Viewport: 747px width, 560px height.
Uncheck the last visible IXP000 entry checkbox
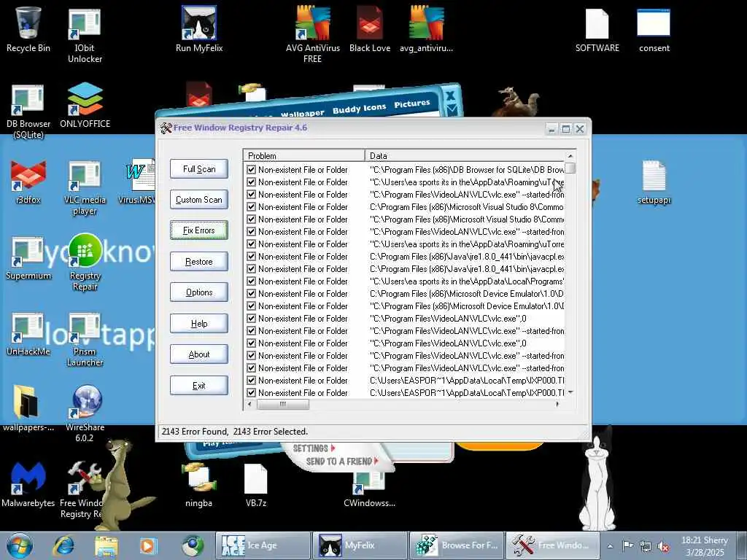[x=251, y=393]
